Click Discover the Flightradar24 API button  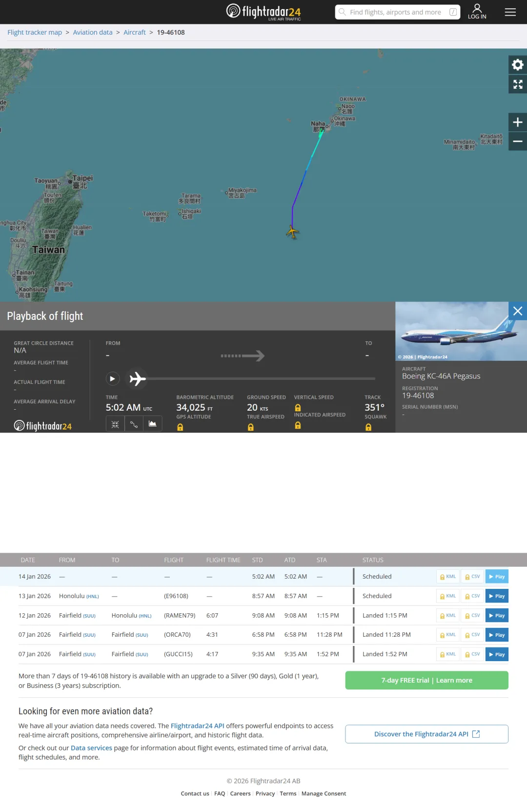pyautogui.click(x=427, y=734)
